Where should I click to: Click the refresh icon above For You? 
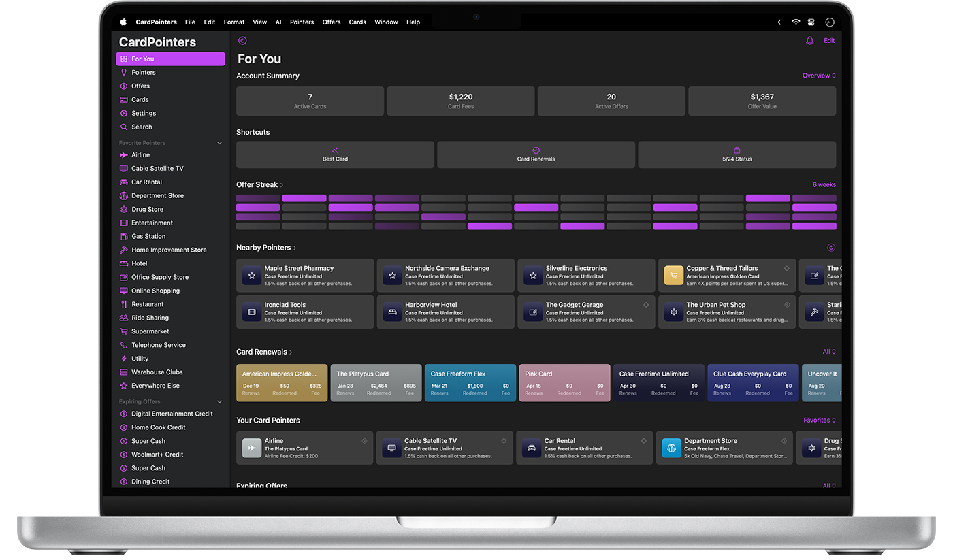[x=242, y=41]
